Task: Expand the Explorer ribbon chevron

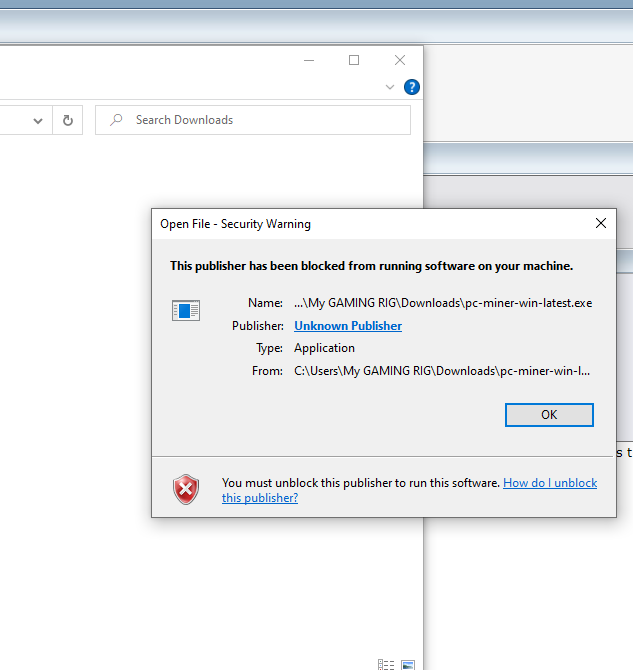Action: pos(389,87)
